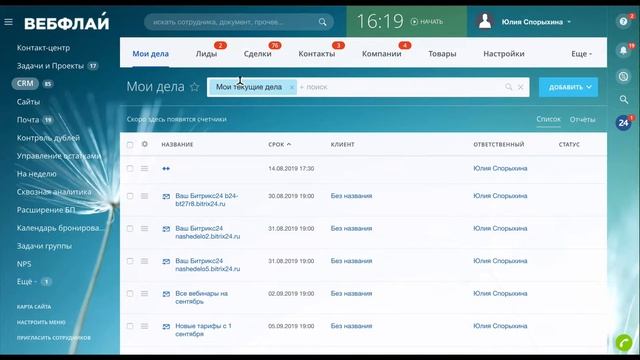Image resolution: width=640 pixels, height=360 pixels.
Task: Sort by СРОК column header
Action: click(280, 144)
